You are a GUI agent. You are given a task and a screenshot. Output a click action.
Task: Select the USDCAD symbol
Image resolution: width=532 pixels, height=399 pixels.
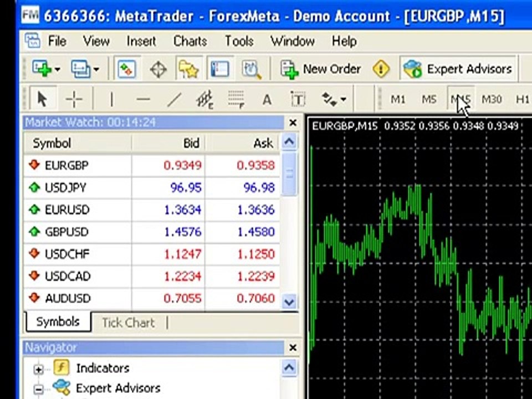coord(68,276)
